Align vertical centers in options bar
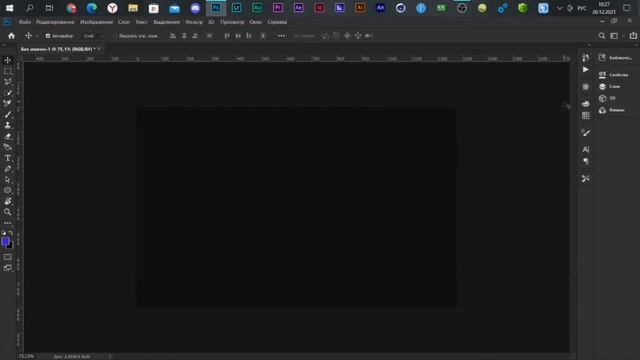 coord(238,36)
